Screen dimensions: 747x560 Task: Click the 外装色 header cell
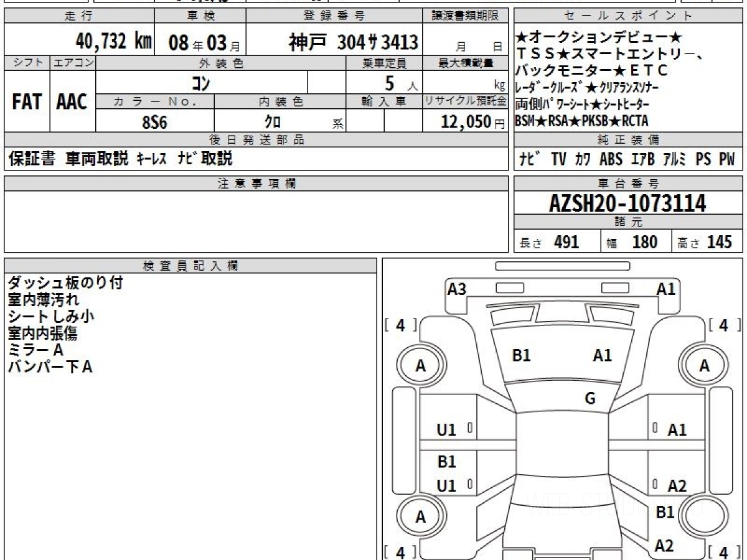221,63
